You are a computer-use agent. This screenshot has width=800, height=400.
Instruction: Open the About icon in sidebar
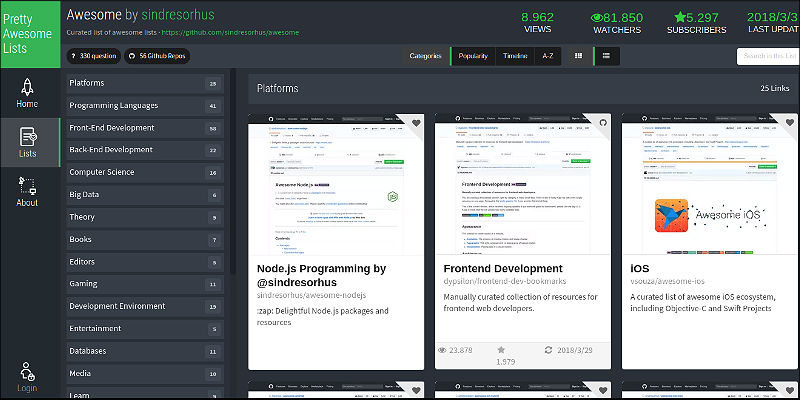click(x=27, y=186)
